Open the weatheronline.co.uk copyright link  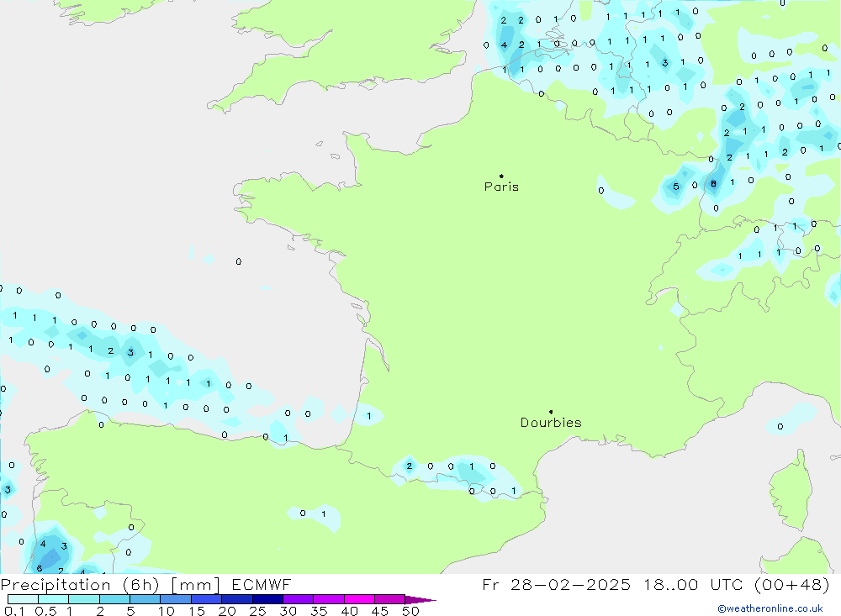pos(770,608)
